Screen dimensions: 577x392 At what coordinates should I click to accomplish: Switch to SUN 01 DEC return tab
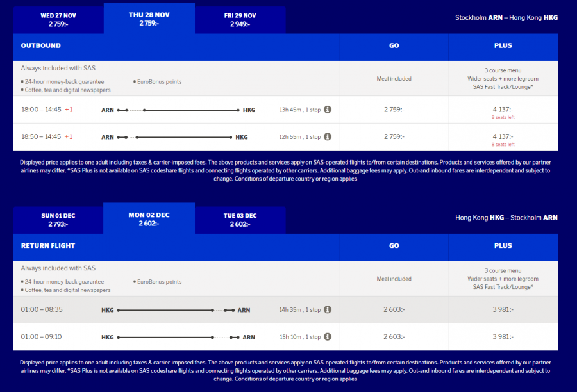58,220
